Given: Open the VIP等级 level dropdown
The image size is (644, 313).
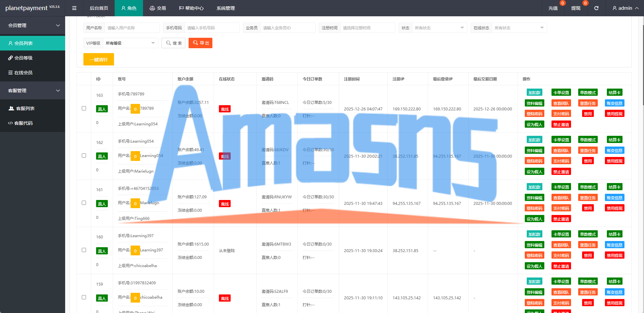Looking at the screenshot, I should tap(130, 43).
